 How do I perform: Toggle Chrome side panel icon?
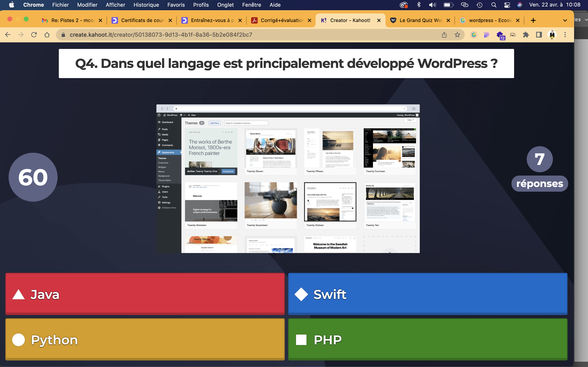(539, 35)
